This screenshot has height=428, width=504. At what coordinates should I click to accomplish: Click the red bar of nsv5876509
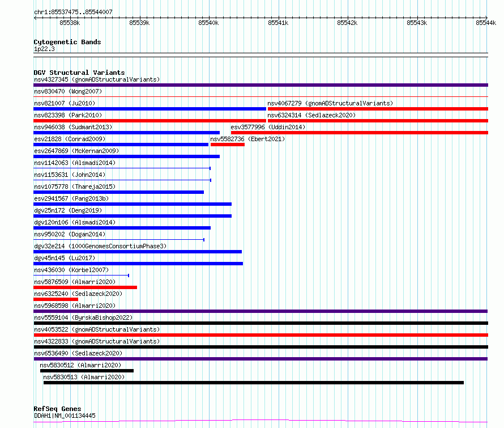click(85, 287)
